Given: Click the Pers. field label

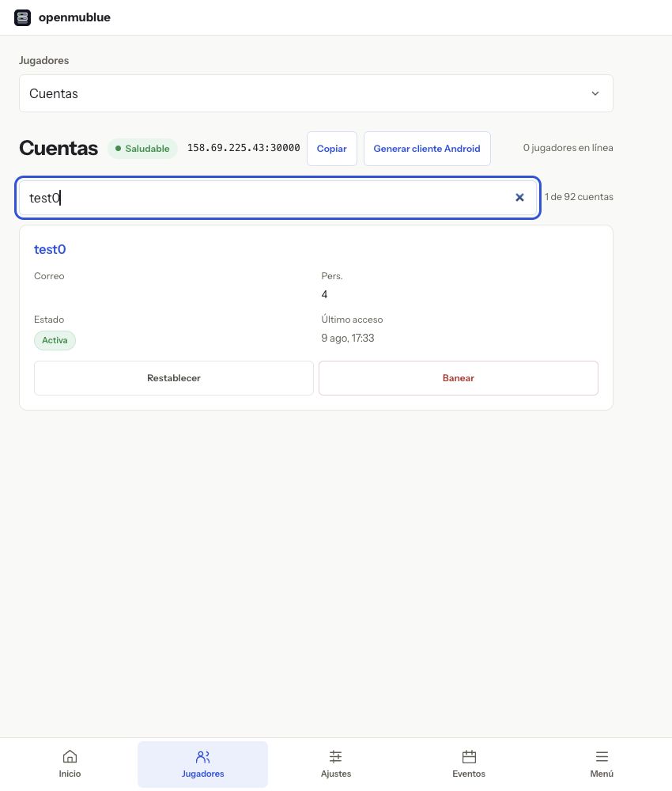Looking at the screenshot, I should click(x=332, y=276).
